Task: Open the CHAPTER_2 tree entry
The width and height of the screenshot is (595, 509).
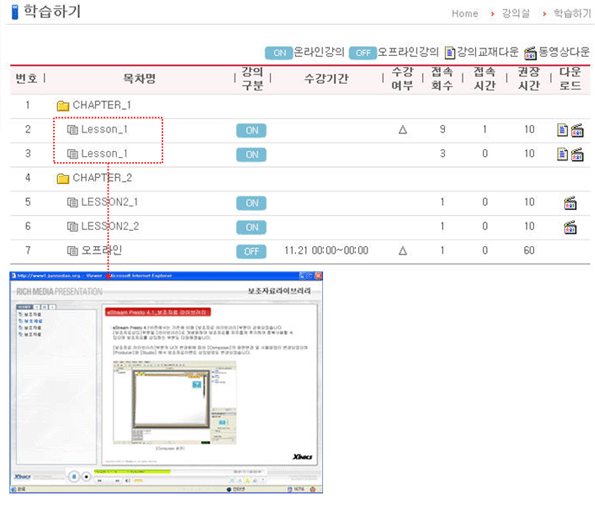Action: (x=102, y=178)
